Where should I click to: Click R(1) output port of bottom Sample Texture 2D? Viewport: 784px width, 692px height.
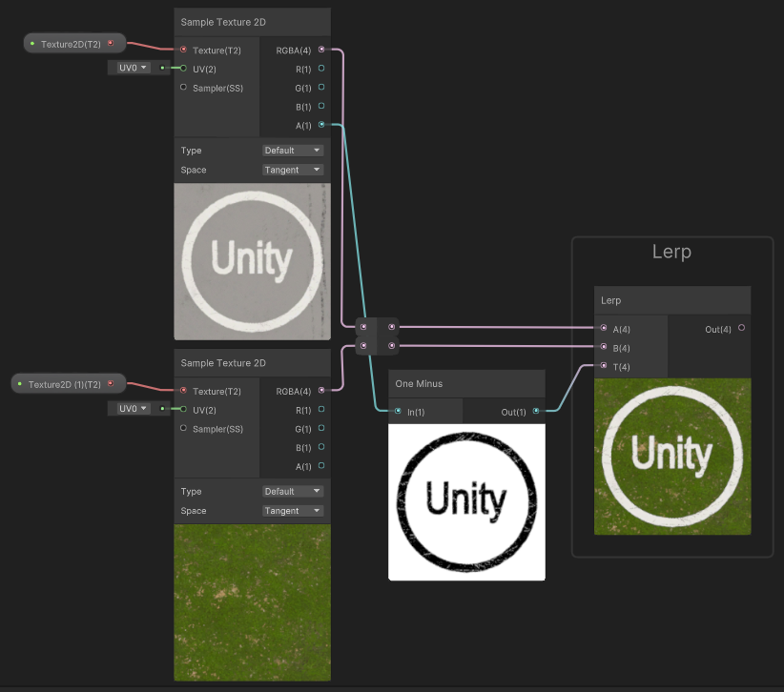pos(321,409)
